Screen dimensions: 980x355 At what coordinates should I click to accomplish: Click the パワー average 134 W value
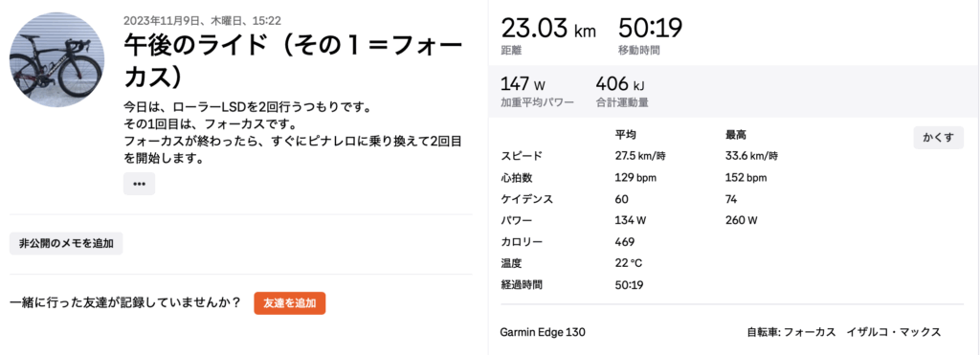[x=630, y=220]
